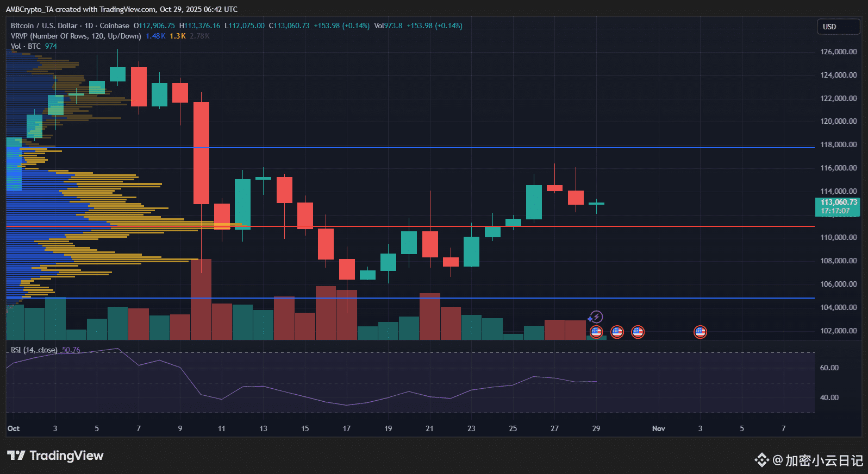Click the 11 date label on time axis

click(x=221, y=428)
